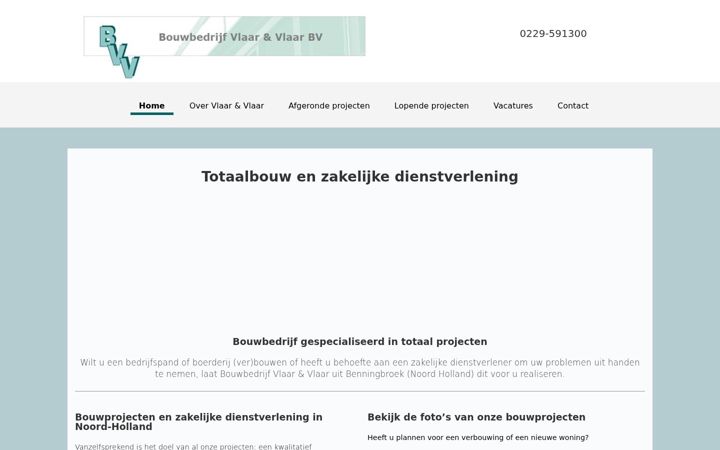Viewport: 720px width, 450px height.
Task: Open the Contact page
Action: (573, 106)
